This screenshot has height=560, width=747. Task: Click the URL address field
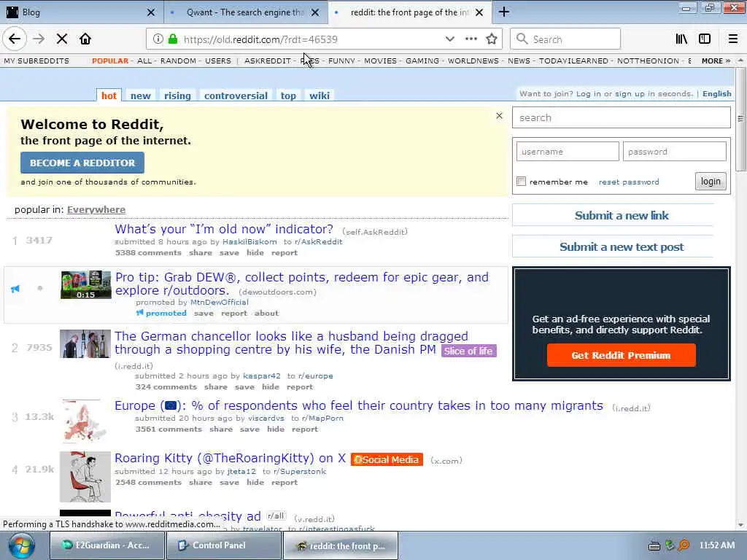click(309, 39)
